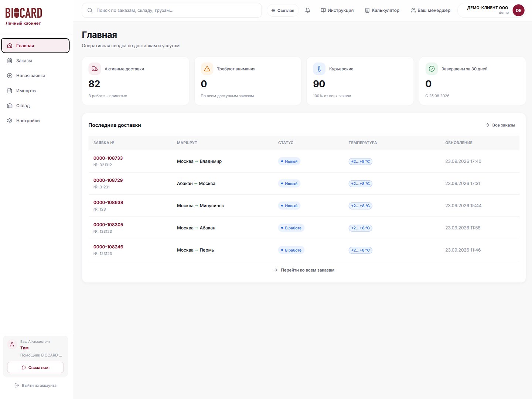Click the Связаться button
The height and width of the screenshot is (399, 532).
[35, 368]
